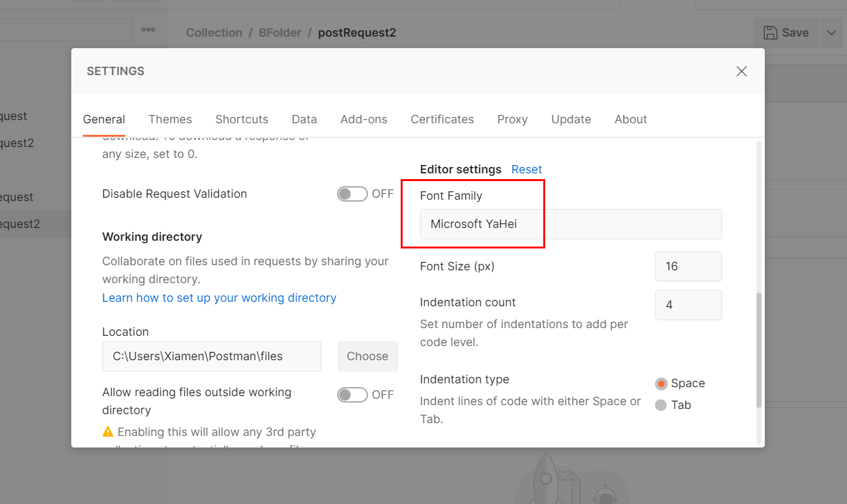The width and height of the screenshot is (847, 504).
Task: Click the Font Size input field
Action: (x=688, y=266)
